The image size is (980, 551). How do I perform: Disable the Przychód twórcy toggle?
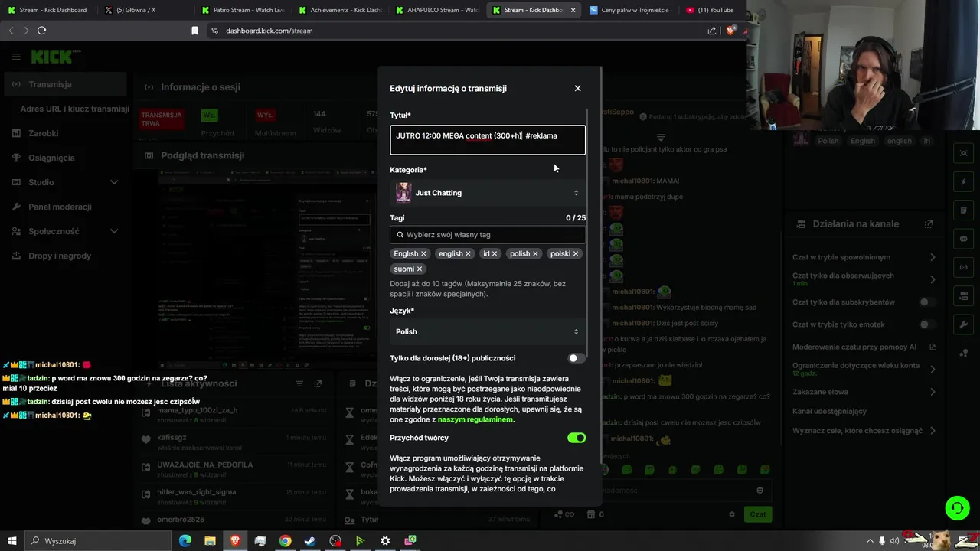577,438
